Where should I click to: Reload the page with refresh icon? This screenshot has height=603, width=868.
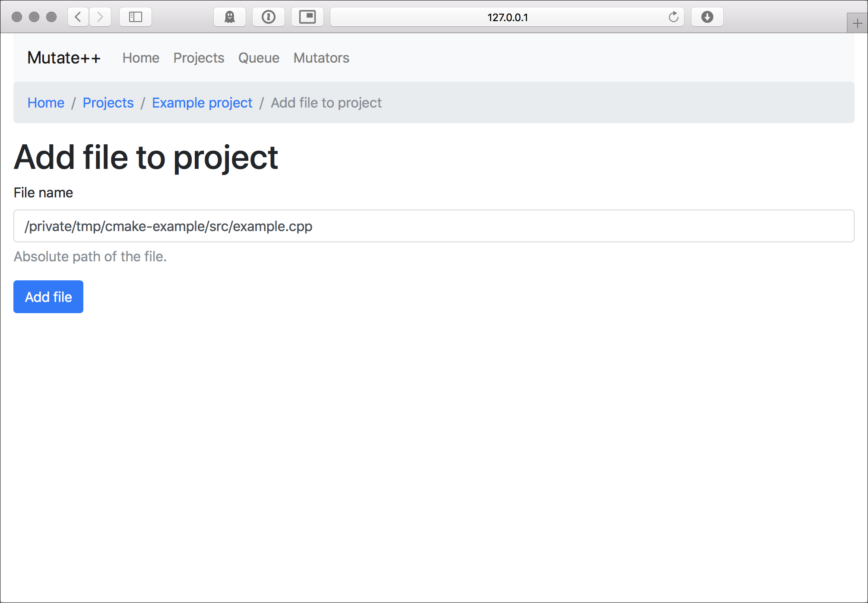click(673, 17)
